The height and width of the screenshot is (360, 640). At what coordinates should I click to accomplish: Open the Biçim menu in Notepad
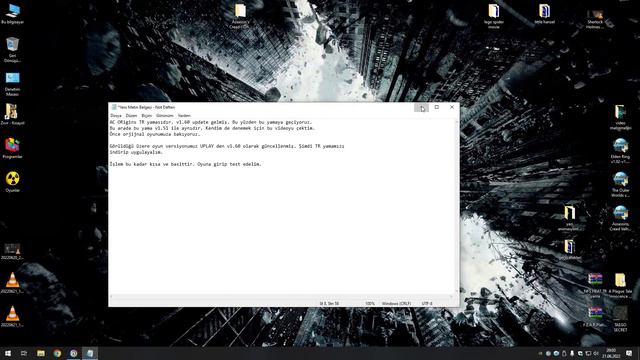(147, 116)
